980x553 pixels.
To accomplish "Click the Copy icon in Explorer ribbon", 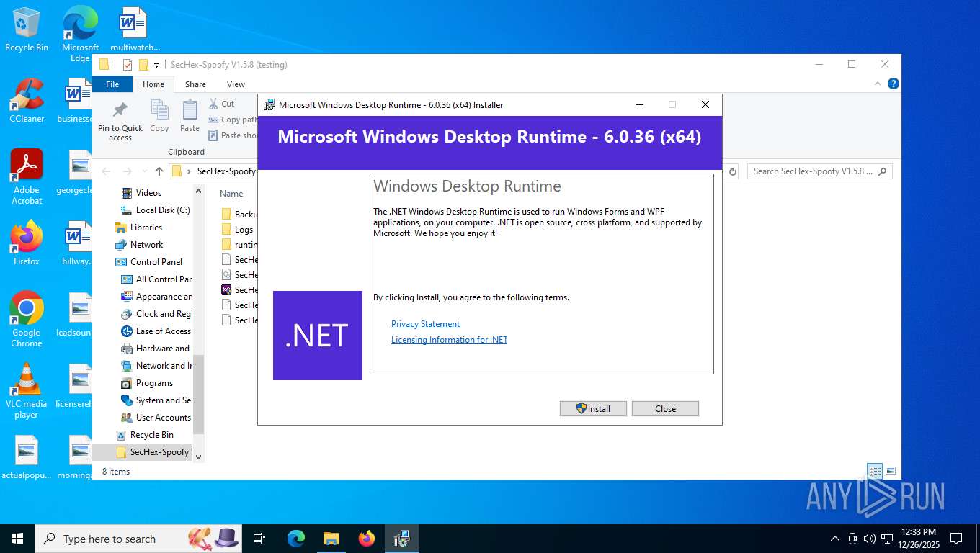I will click(159, 116).
